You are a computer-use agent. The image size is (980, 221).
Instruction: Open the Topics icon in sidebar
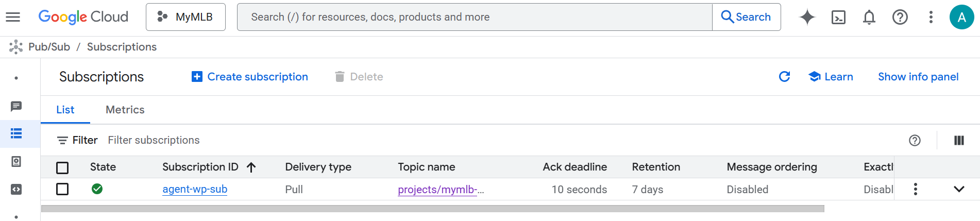pos(16,106)
